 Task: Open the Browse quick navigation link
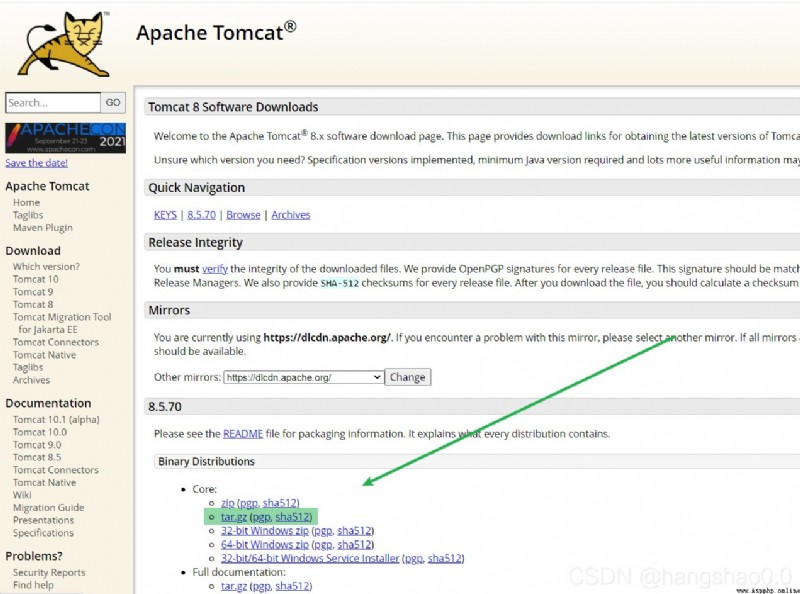click(243, 215)
